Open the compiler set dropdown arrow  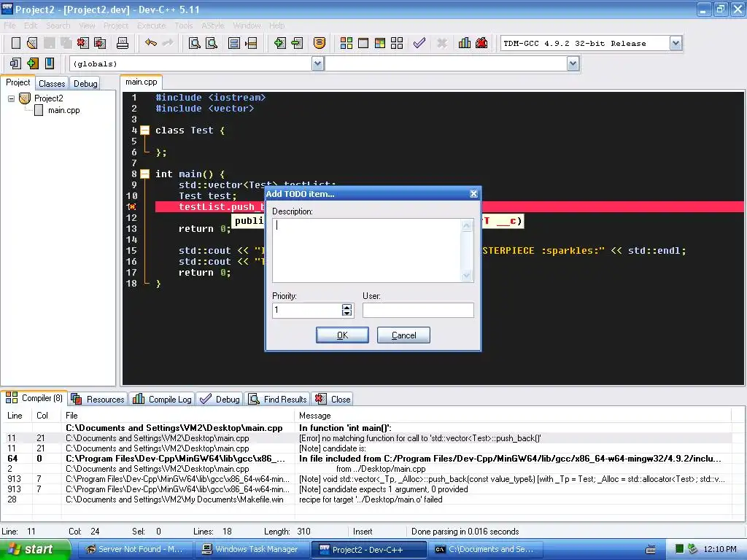coord(676,43)
